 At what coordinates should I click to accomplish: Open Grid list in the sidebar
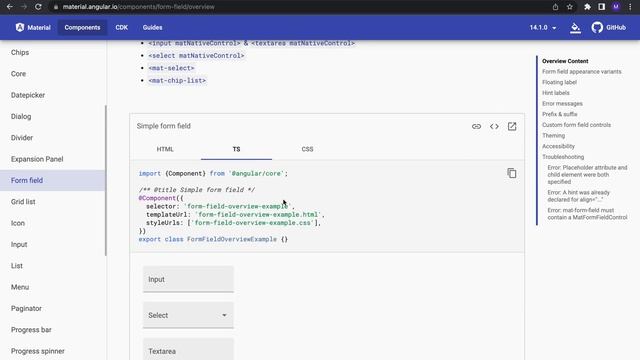[53, 202]
